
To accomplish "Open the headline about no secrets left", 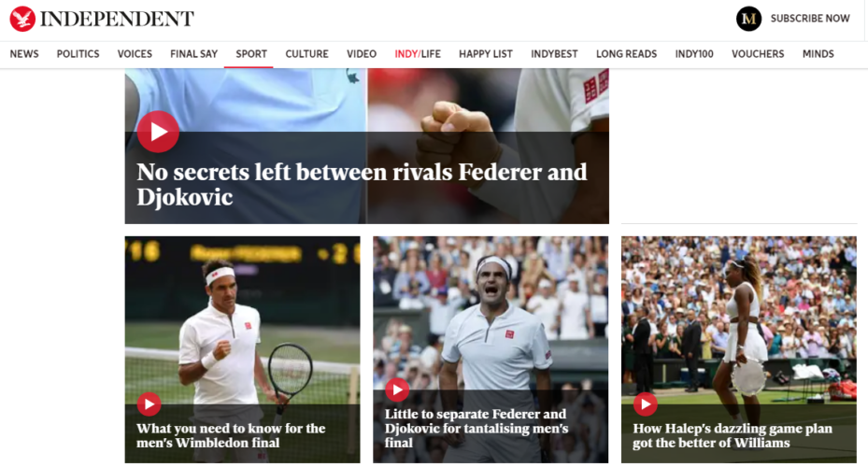I will [362, 184].
